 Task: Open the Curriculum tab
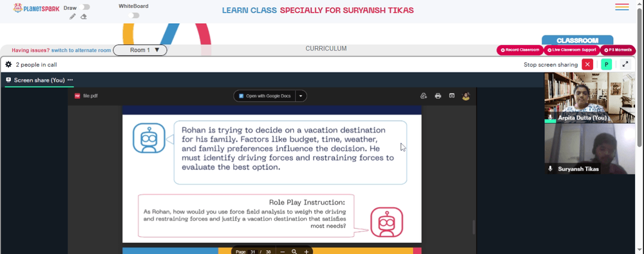tap(326, 48)
